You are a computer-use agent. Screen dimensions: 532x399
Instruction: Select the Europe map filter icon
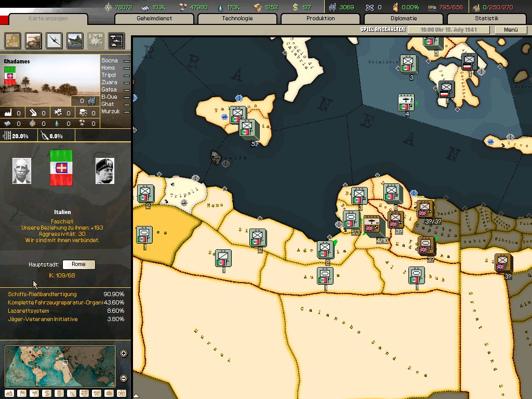pos(12,41)
